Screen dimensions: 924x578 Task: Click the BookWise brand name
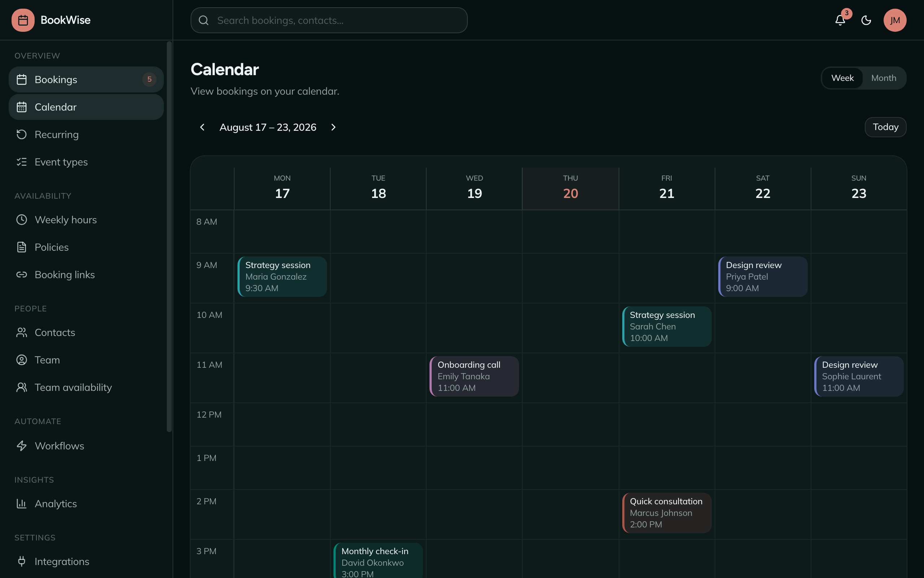pos(66,20)
